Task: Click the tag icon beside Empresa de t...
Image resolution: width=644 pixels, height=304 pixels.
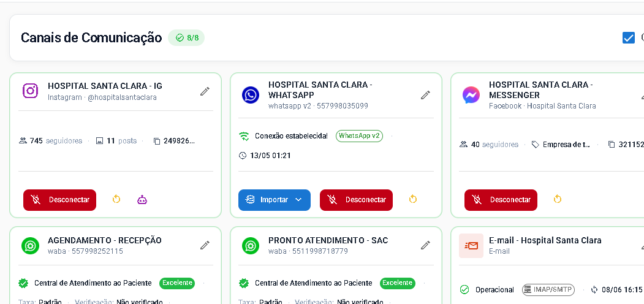Action: tap(535, 145)
